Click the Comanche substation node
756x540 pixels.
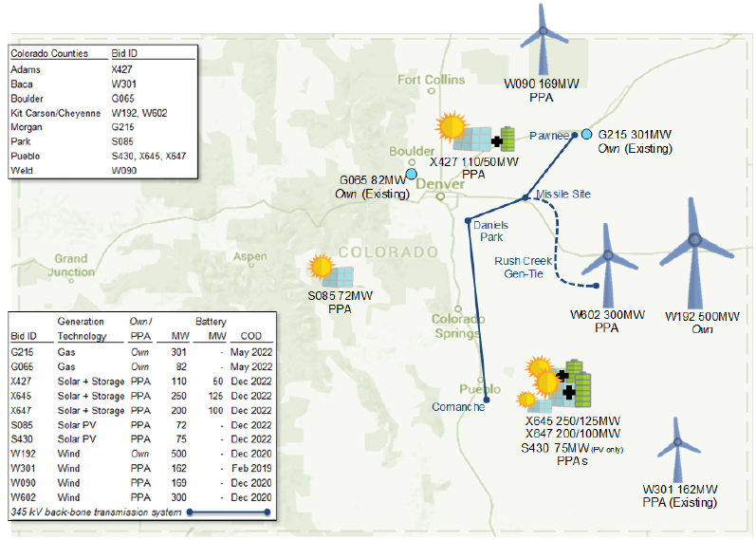[487, 400]
